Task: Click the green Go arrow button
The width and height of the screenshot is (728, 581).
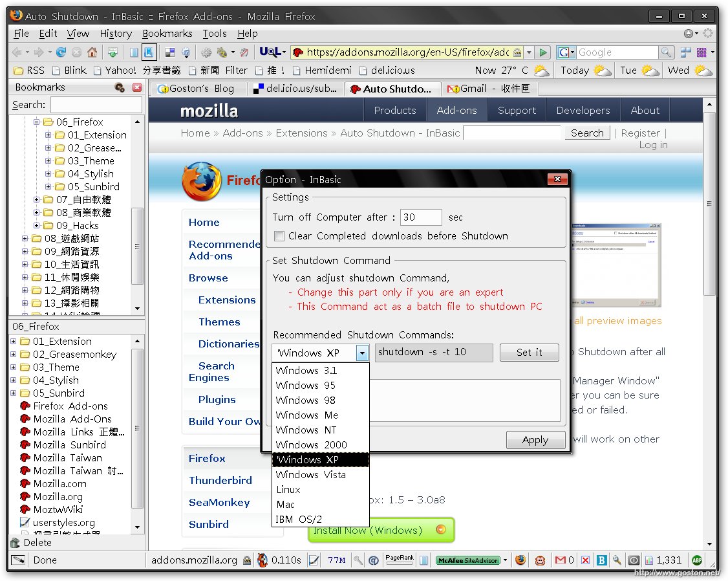Action: (x=542, y=52)
